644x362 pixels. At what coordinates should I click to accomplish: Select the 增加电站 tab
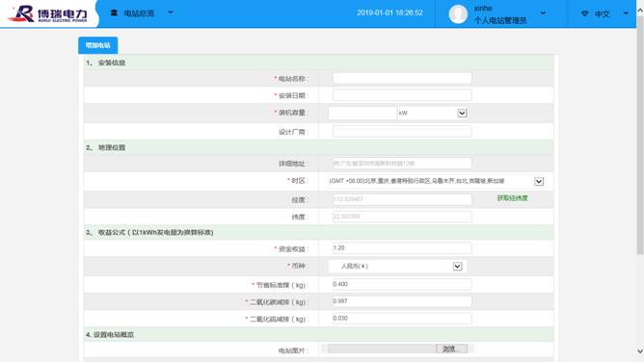pos(97,45)
